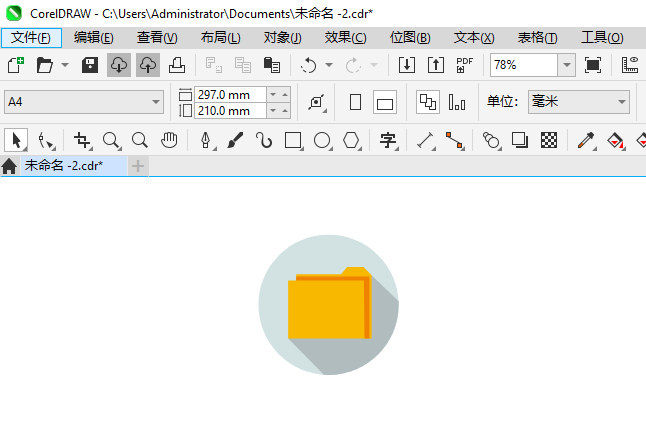Open the zoom level dropdown arrow

[x=567, y=65]
